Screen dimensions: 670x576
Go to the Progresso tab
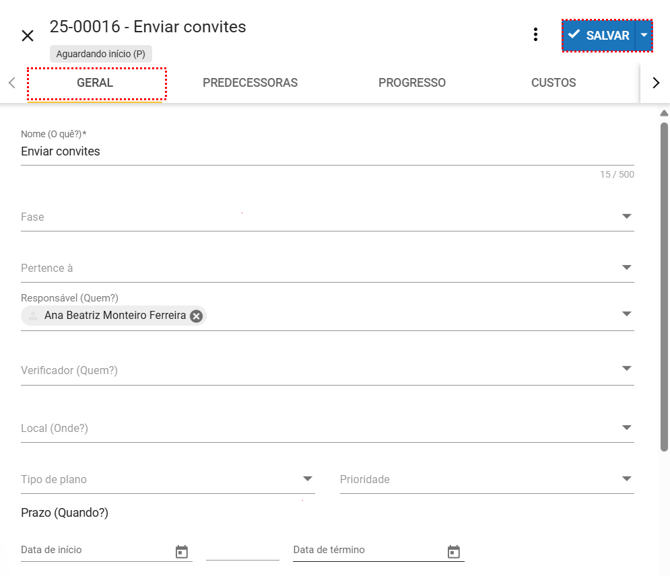pyautogui.click(x=412, y=83)
